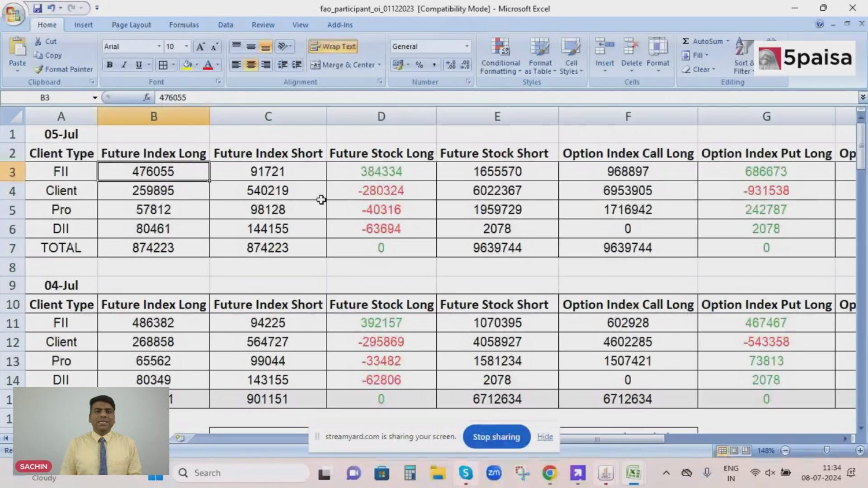Screen dimensions: 868x488
Task: Open the Data ribbon tab
Action: point(225,25)
